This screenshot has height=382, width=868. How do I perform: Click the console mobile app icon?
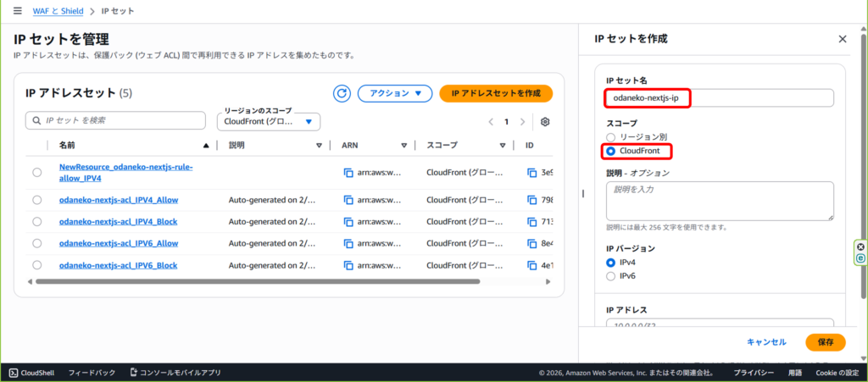point(134,373)
